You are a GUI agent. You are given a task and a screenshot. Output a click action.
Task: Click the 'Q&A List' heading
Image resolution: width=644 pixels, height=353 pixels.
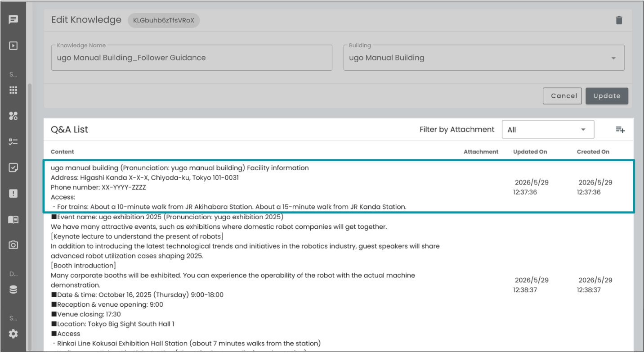click(x=69, y=130)
